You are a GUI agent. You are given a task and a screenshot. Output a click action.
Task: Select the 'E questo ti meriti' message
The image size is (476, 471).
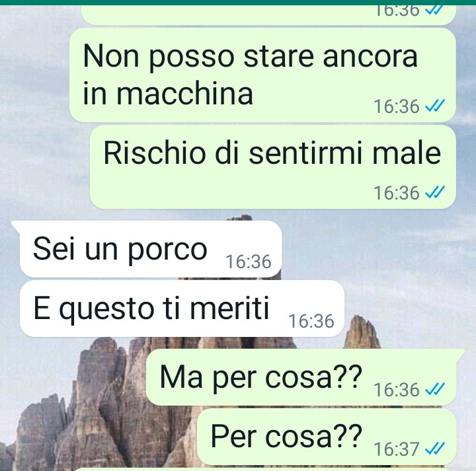click(x=182, y=308)
